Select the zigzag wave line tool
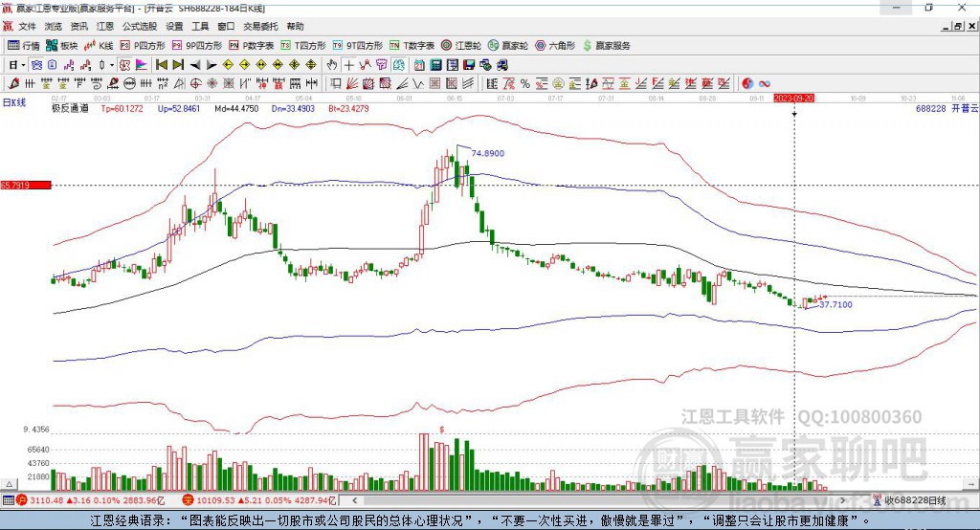 (x=417, y=83)
